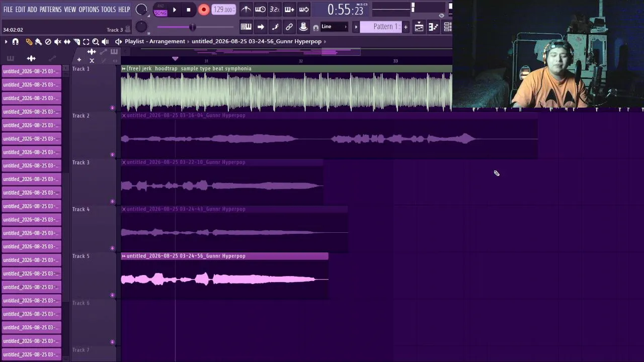Enable step editing mode arrow

coord(261,27)
